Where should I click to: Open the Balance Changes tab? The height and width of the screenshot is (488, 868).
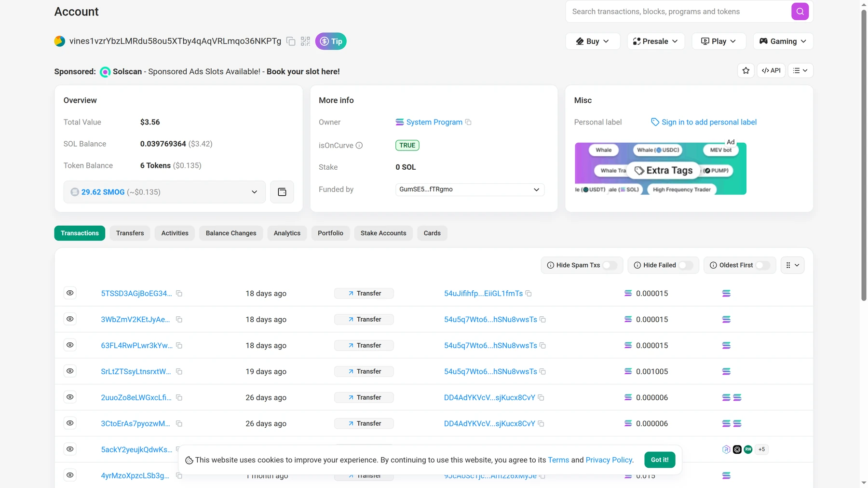pyautogui.click(x=231, y=233)
